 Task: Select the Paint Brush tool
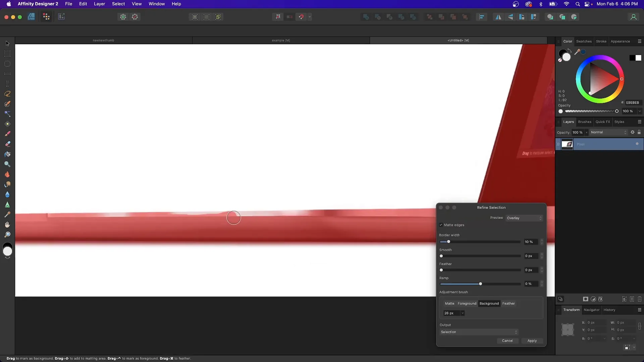[x=7, y=134]
